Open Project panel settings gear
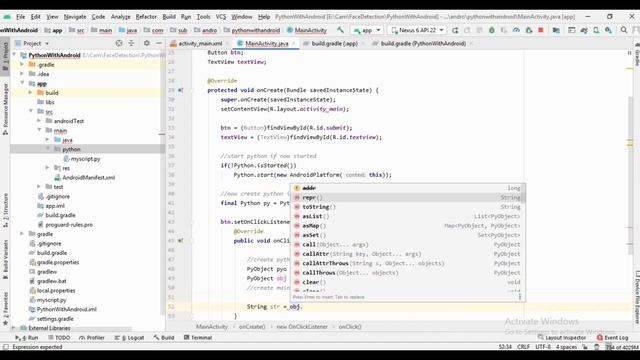The image size is (640, 360). point(147,43)
